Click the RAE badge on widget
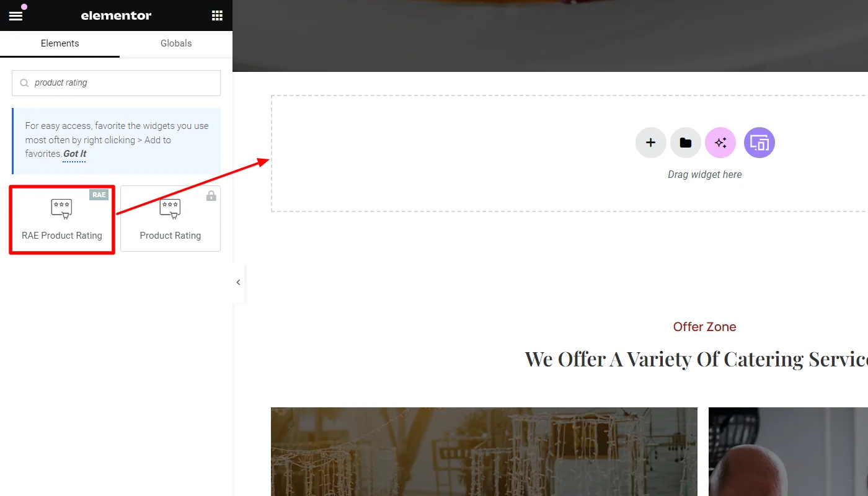 pyautogui.click(x=99, y=195)
